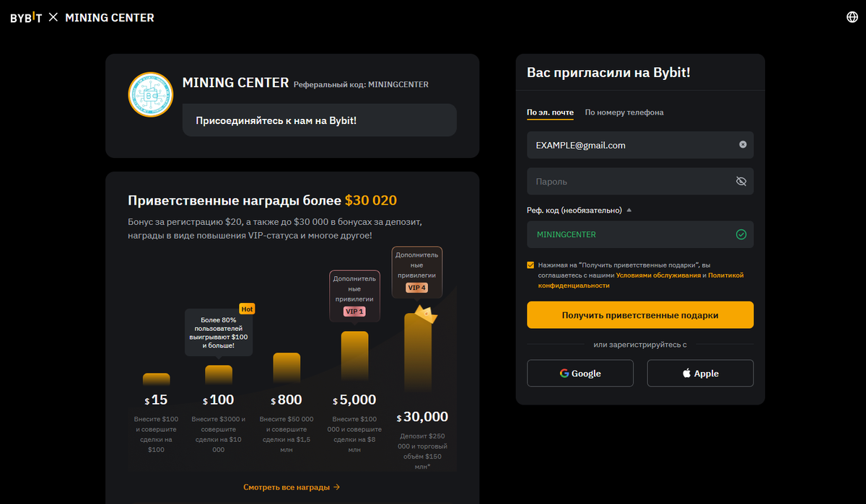Sign up with Apple button
The width and height of the screenshot is (866, 504).
(700, 373)
